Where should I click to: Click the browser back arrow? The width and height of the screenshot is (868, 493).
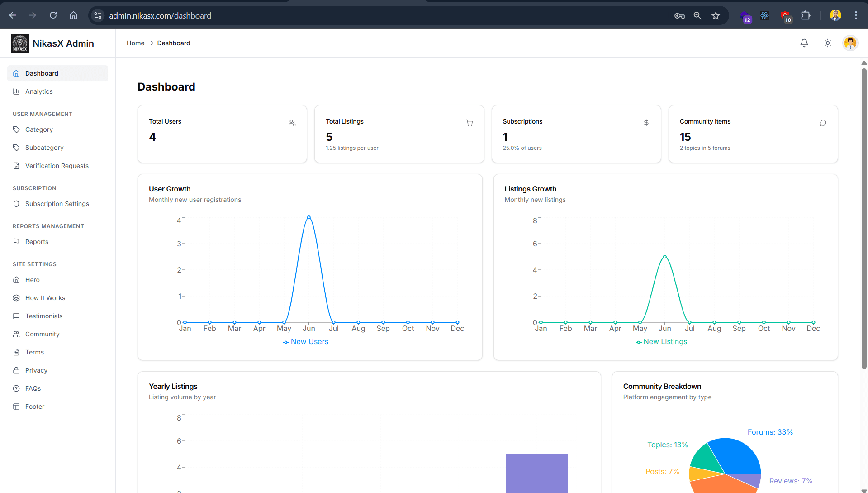tap(13, 15)
